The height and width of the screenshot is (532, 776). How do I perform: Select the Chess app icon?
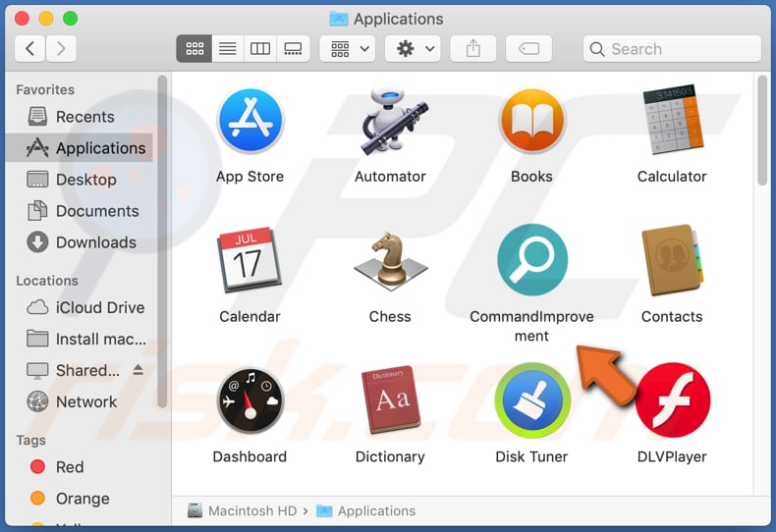tap(391, 262)
